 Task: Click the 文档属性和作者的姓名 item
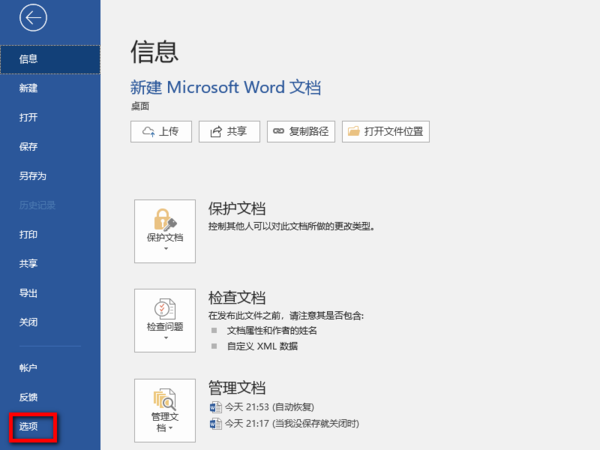click(272, 331)
